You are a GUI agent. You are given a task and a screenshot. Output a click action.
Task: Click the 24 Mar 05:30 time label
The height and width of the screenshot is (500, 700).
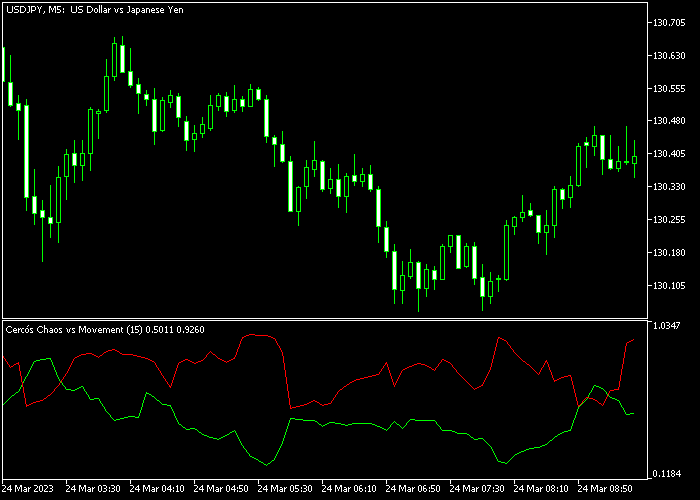click(x=285, y=489)
